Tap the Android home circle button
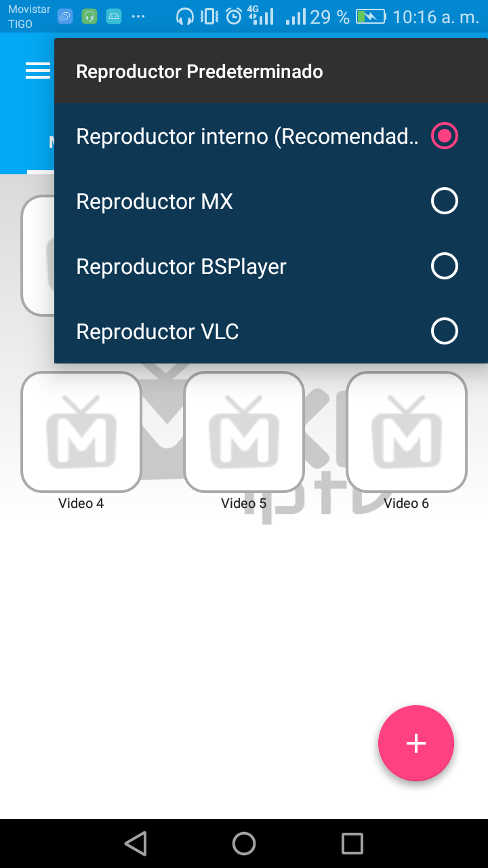Screen dimensions: 488x868 point(244,844)
